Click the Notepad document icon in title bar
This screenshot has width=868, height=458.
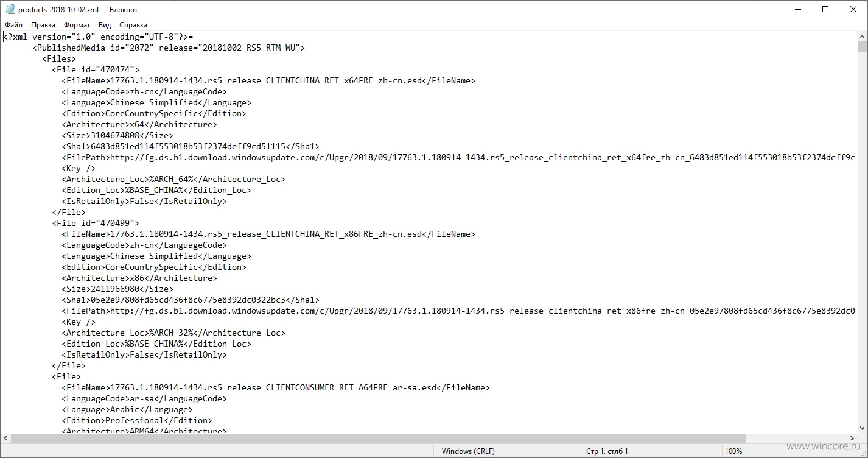click(10, 9)
